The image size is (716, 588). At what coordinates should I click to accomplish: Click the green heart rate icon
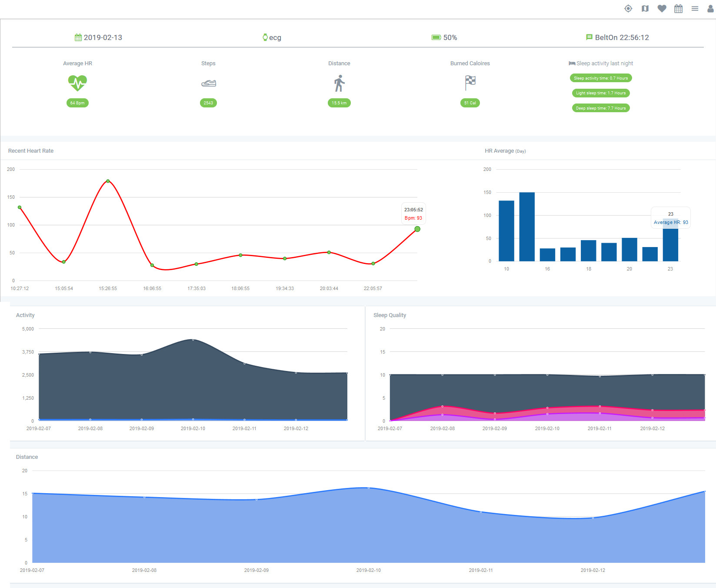[77, 83]
